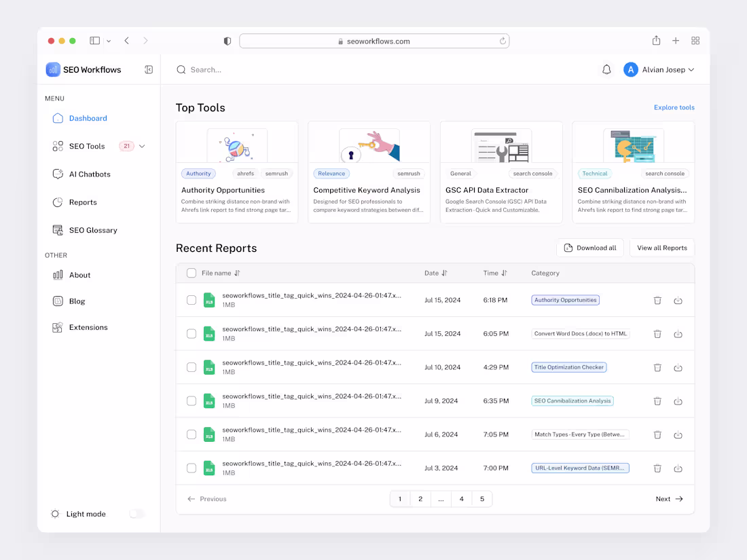This screenshot has height=560, width=747.
Task: Click SEO Cannibalization Analysis category tag
Action: point(572,401)
